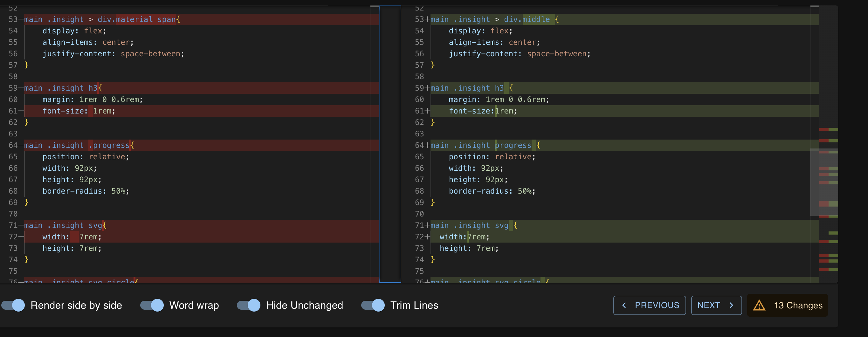Click the .progress selector in the left pane

109,145
